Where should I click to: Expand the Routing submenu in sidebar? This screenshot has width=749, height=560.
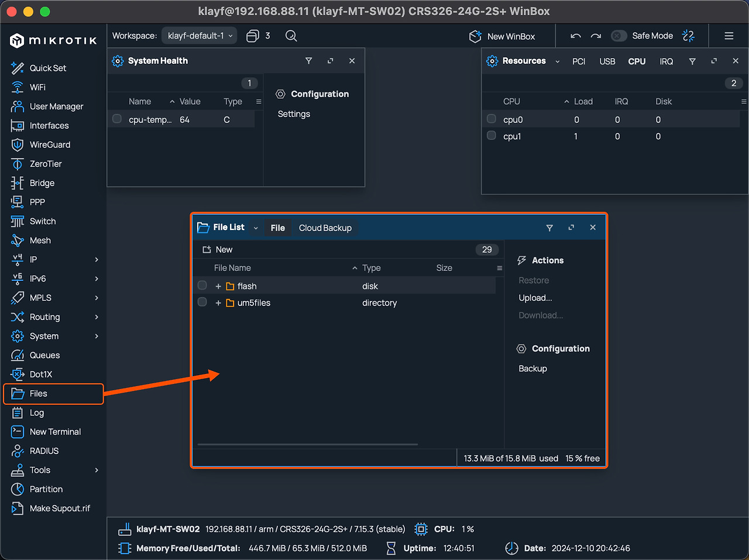[97, 317]
